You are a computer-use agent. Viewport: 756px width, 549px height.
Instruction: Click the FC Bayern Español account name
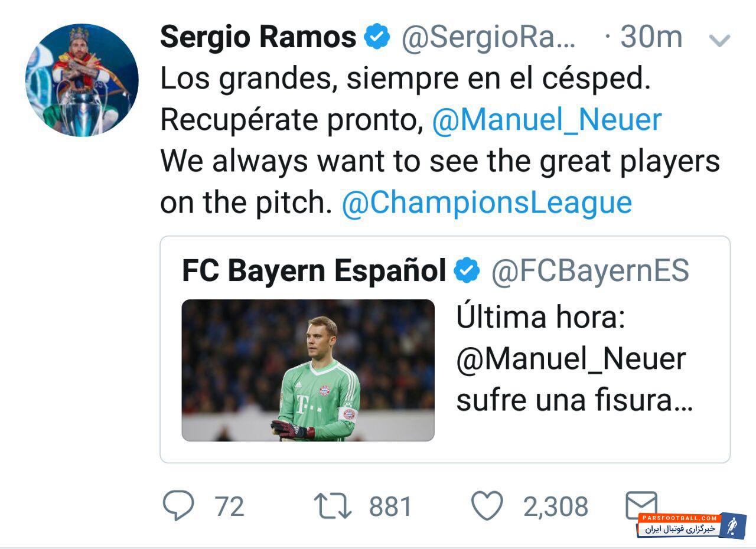tap(314, 271)
